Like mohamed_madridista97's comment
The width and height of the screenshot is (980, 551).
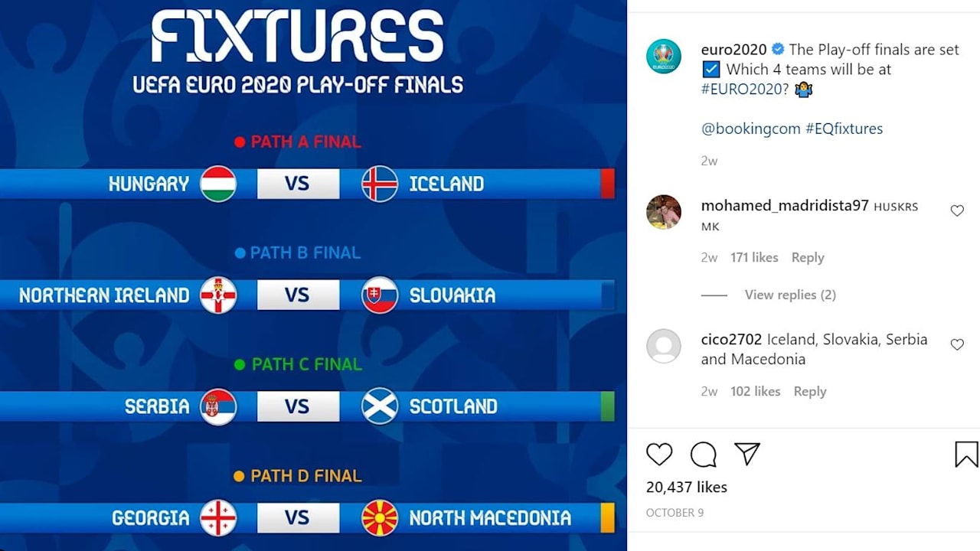click(x=957, y=210)
